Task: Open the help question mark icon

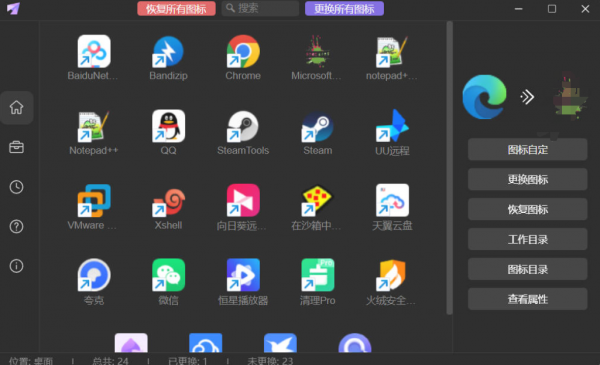Action: pyautogui.click(x=16, y=226)
